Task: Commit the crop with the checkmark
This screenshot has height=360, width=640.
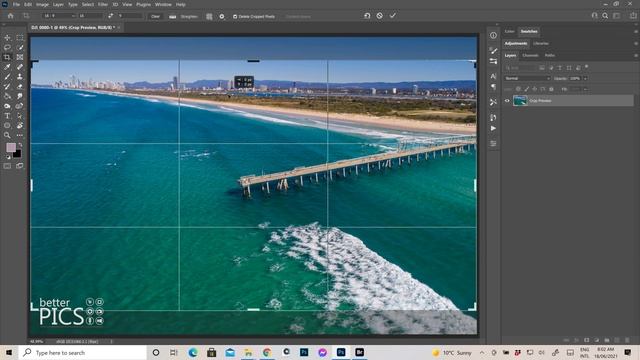Action: [x=393, y=16]
